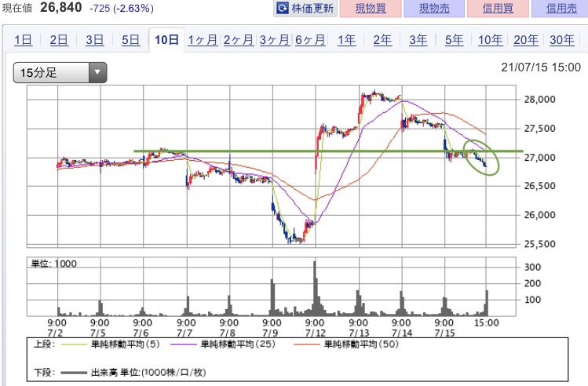Show the 30年 chart
The width and height of the screenshot is (588, 386).
pos(562,40)
